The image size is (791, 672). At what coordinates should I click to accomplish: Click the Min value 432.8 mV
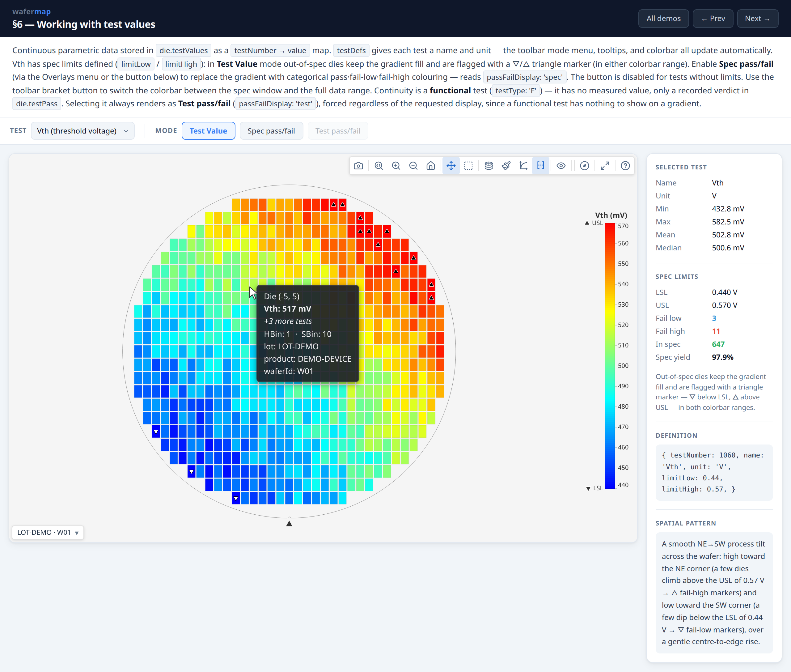tap(728, 209)
